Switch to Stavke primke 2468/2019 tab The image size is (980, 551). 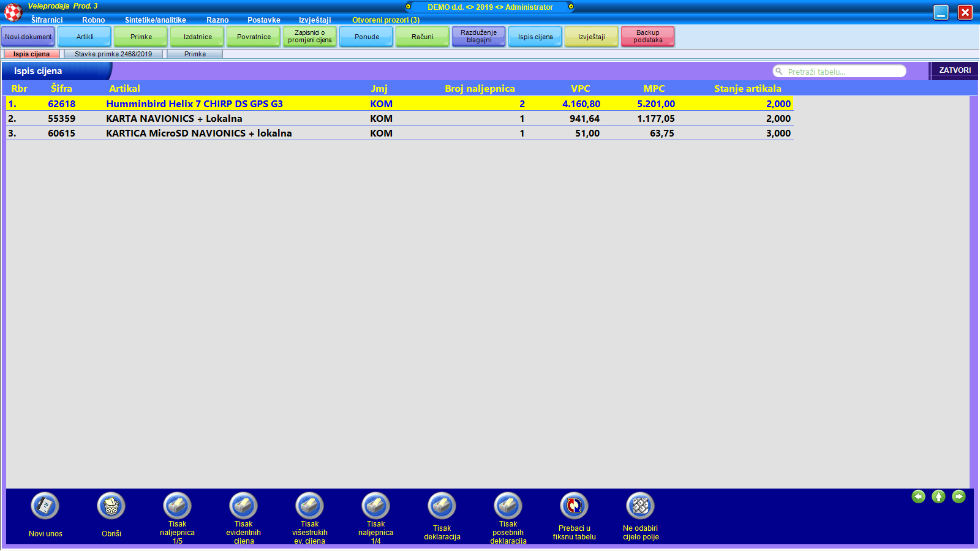pyautogui.click(x=113, y=54)
